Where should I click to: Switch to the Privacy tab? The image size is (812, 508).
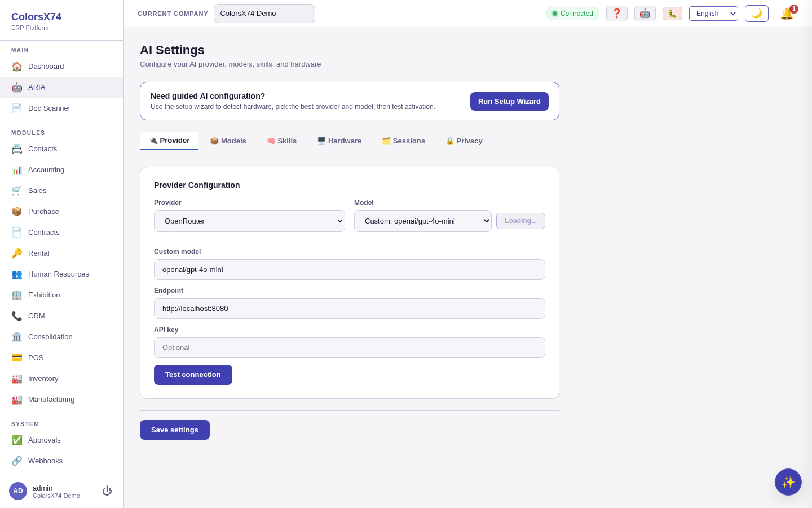pyautogui.click(x=464, y=141)
